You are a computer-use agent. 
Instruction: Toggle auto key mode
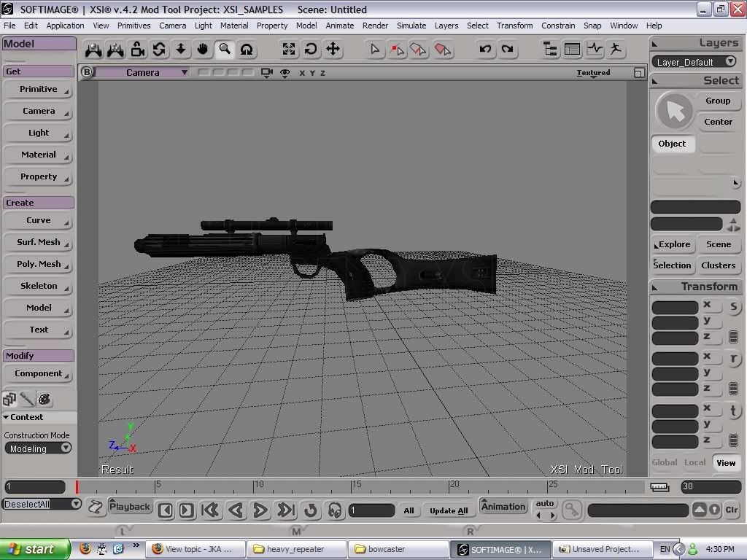pyautogui.click(x=545, y=503)
